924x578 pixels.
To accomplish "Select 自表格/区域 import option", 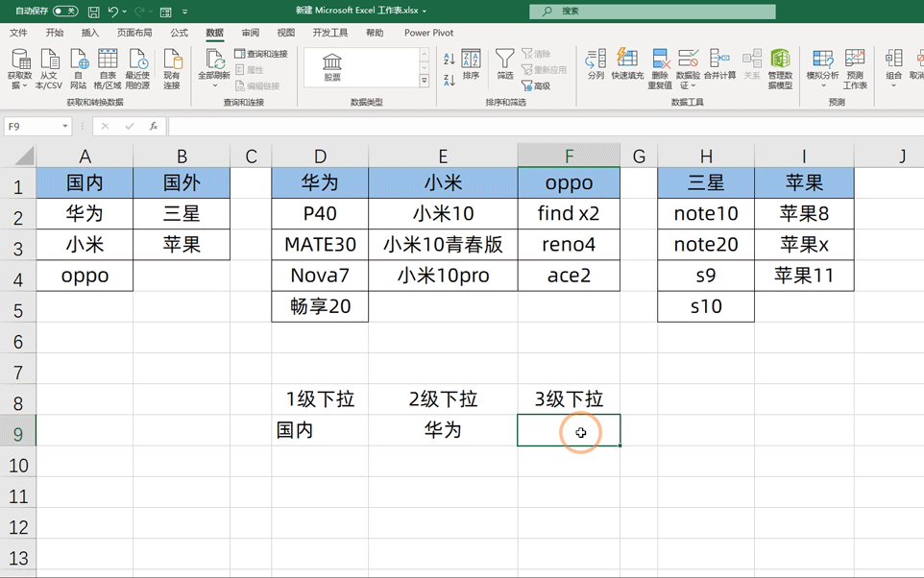I will click(x=108, y=69).
